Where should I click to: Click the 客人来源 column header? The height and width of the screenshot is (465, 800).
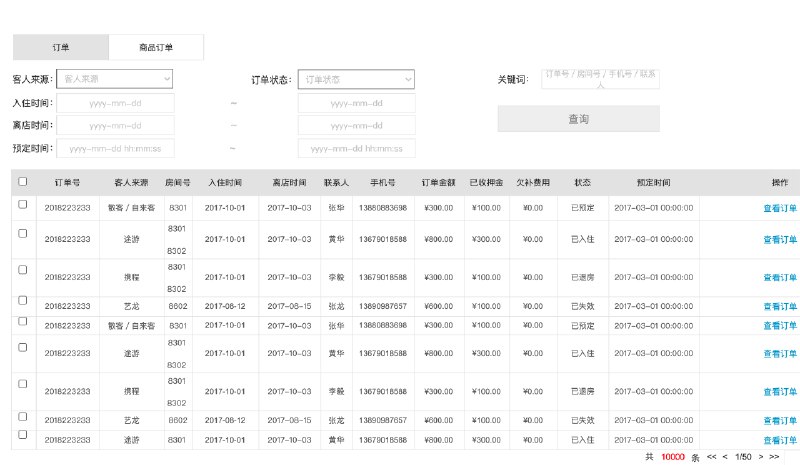coord(131,183)
